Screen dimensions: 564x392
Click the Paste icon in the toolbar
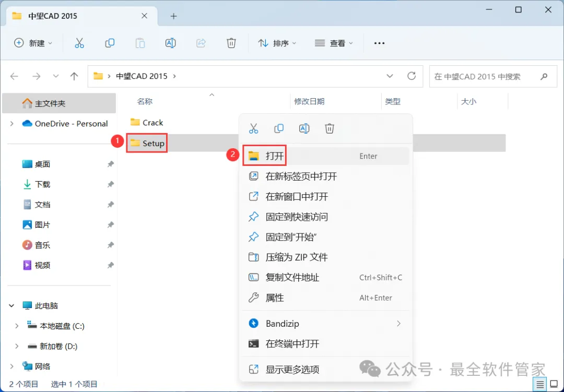tap(140, 43)
